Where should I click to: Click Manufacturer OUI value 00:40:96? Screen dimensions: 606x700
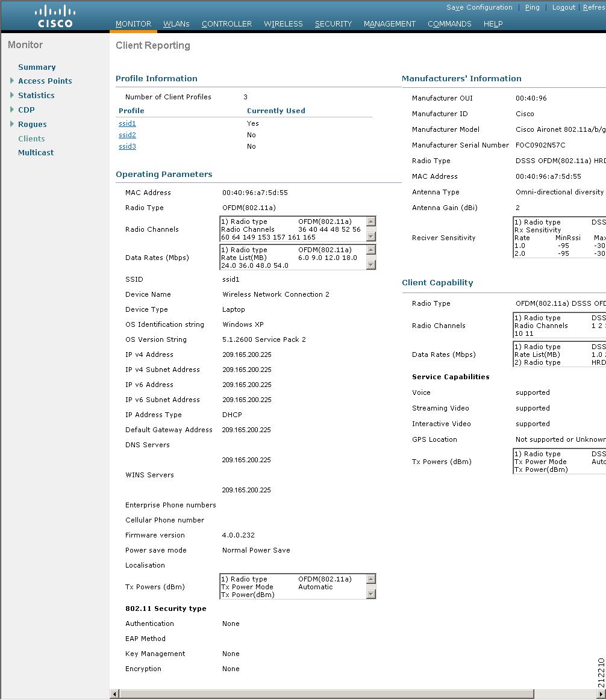pos(531,98)
